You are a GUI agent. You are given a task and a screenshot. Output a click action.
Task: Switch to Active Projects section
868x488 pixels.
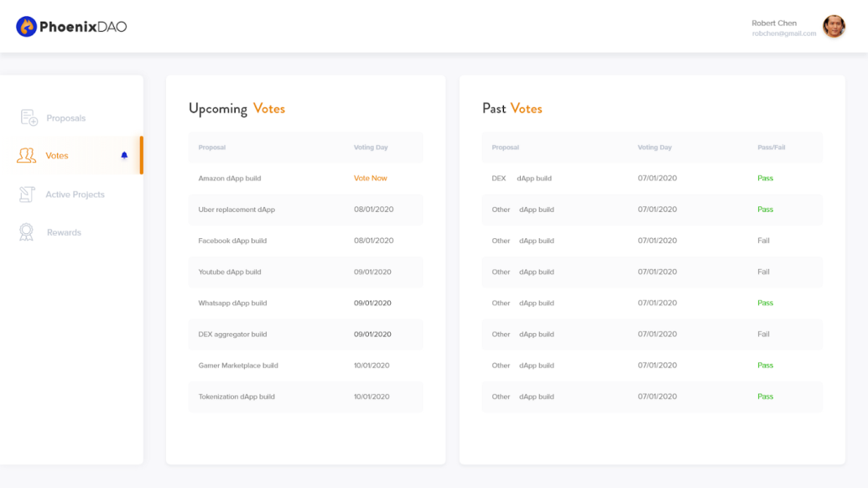(x=75, y=195)
